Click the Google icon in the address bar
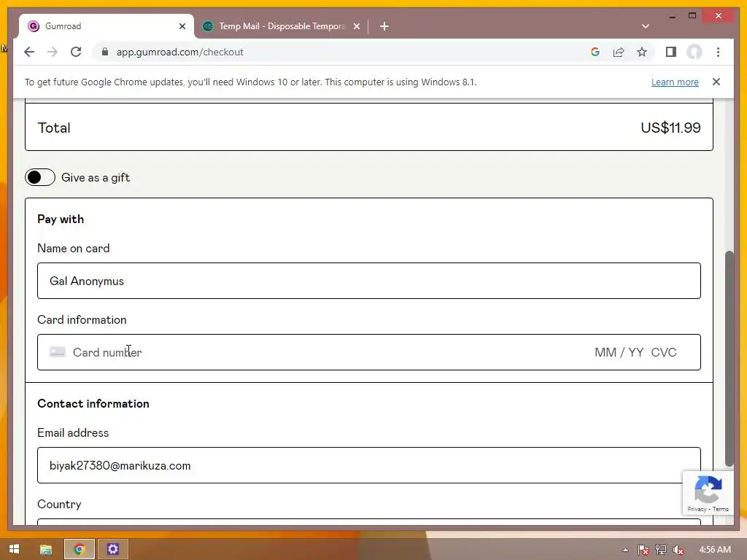Viewport: 747px width, 560px height. pyautogui.click(x=595, y=52)
